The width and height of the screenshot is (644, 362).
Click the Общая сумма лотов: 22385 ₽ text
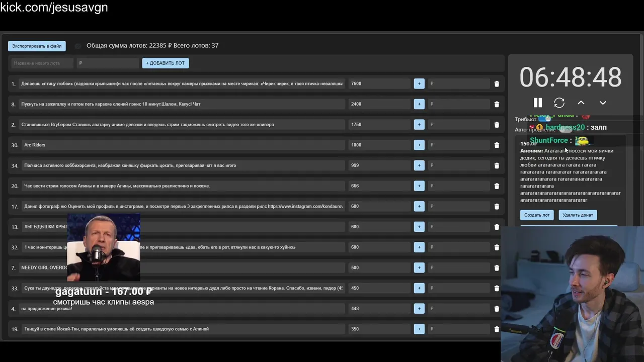click(129, 46)
